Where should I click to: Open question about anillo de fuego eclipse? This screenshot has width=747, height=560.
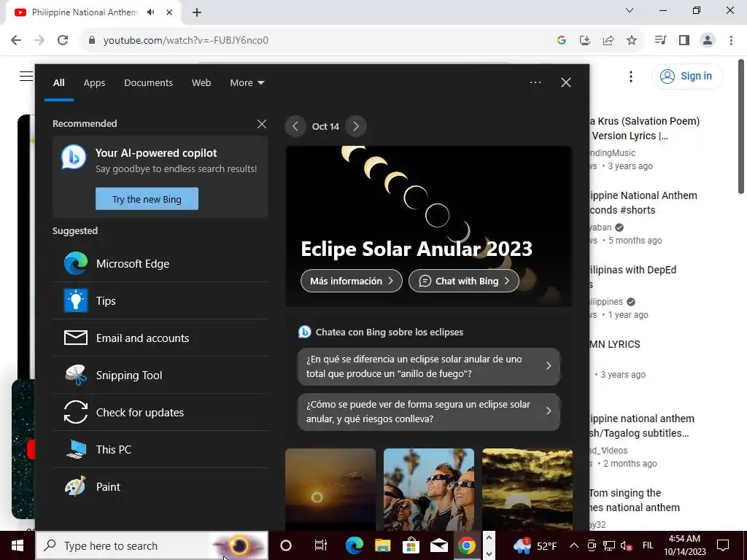point(429,366)
